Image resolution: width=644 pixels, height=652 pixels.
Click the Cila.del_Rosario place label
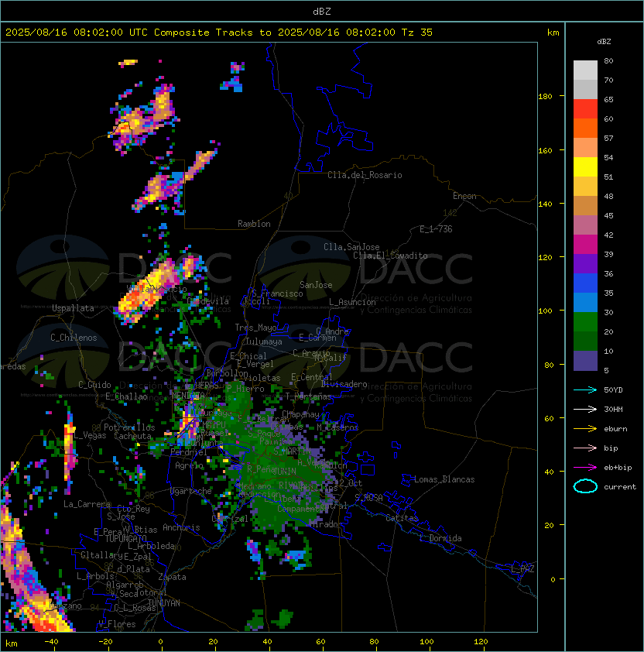click(365, 175)
